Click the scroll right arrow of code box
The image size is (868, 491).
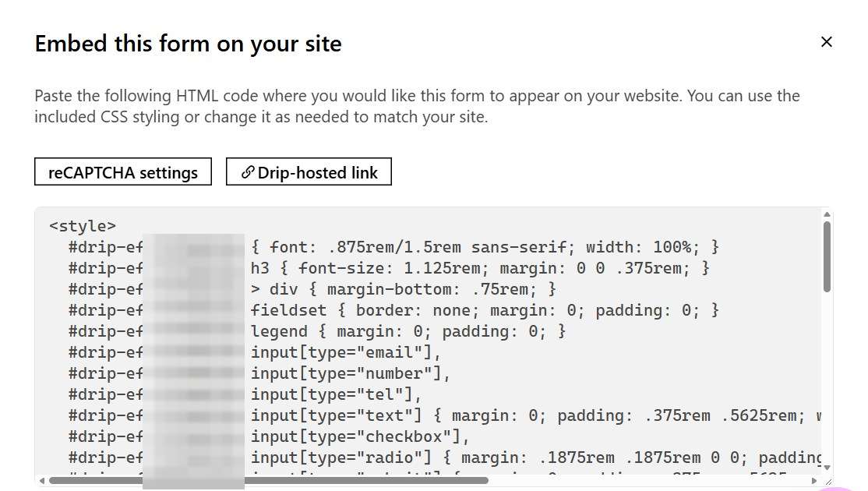pyautogui.click(x=813, y=481)
